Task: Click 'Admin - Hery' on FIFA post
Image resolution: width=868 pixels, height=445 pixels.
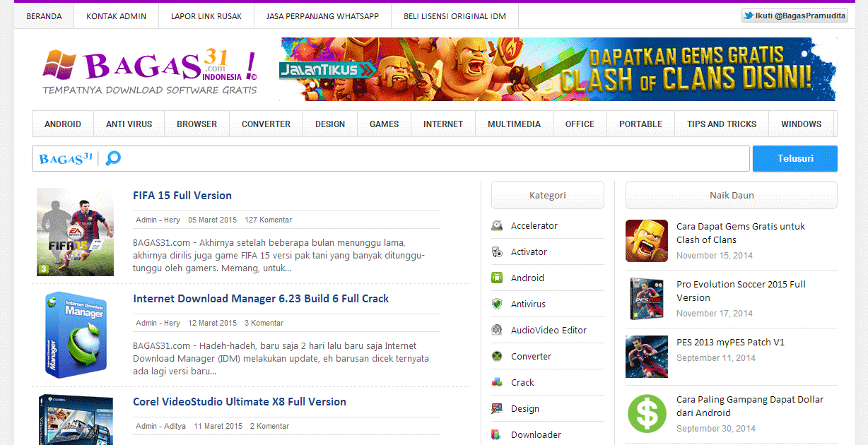Action: [x=158, y=220]
